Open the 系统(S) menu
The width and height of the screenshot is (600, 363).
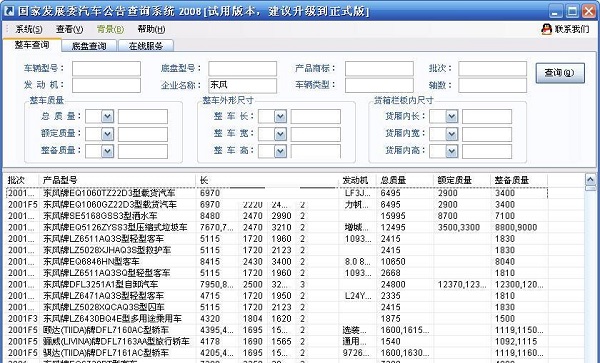pos(29,29)
